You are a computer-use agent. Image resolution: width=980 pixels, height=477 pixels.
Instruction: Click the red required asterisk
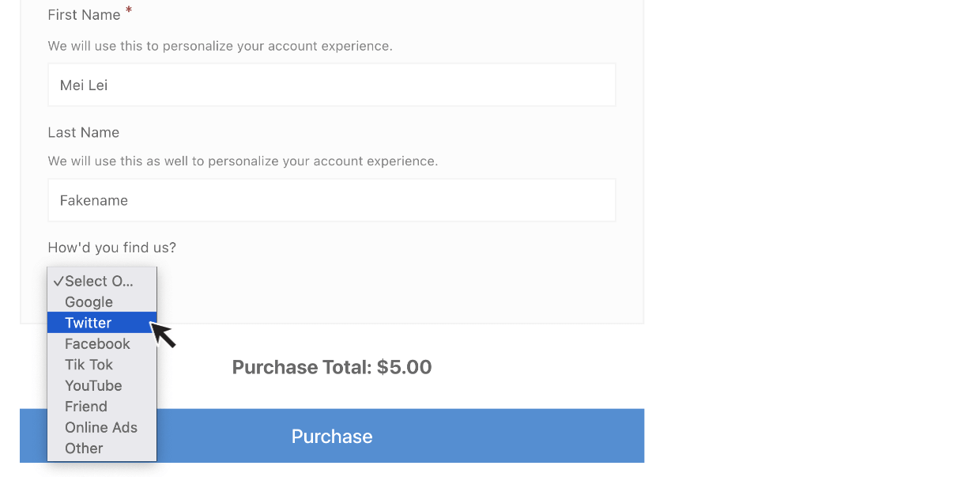[129, 10]
